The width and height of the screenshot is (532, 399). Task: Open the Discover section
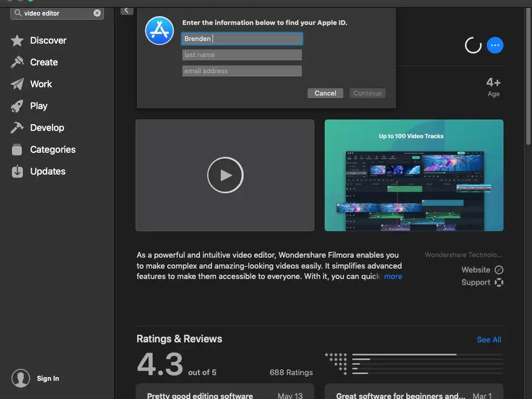(x=48, y=41)
